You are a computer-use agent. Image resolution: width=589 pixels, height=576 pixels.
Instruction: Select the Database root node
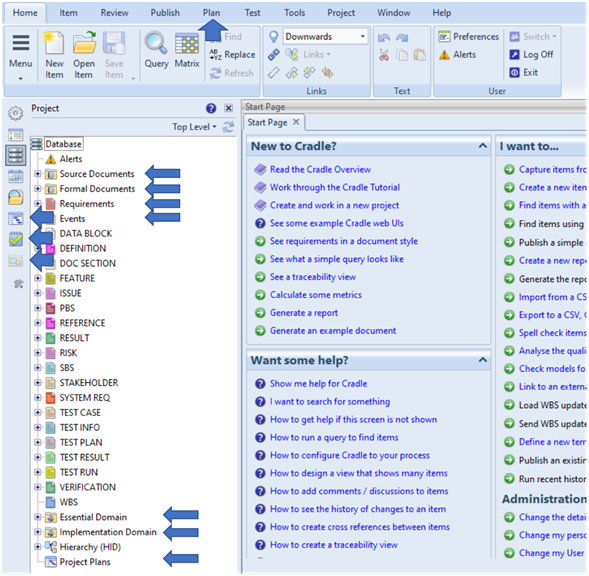click(x=63, y=144)
